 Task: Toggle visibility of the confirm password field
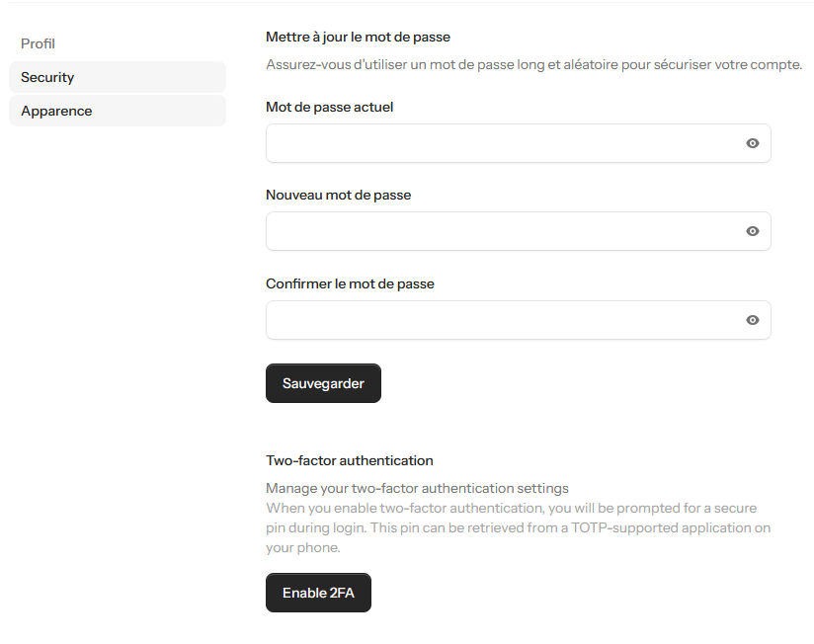tap(753, 320)
